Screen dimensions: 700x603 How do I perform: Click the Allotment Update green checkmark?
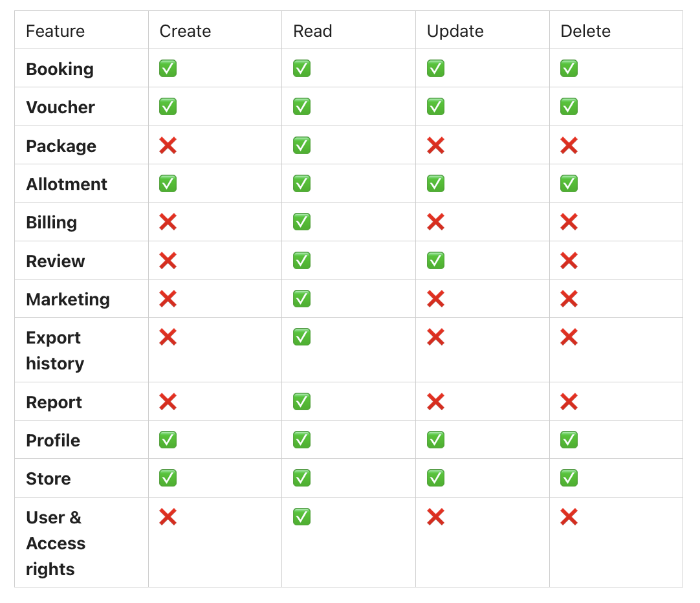point(435,184)
